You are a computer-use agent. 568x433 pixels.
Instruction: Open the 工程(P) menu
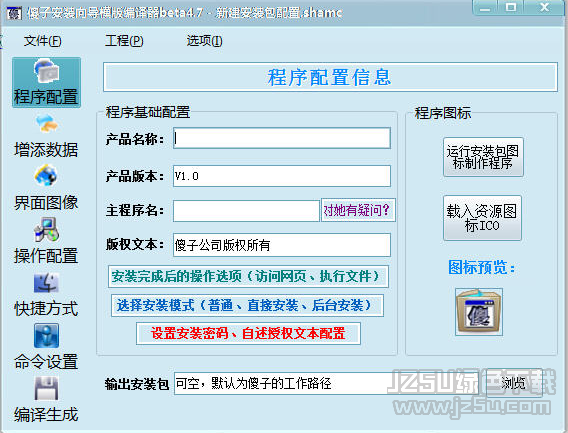(124, 41)
